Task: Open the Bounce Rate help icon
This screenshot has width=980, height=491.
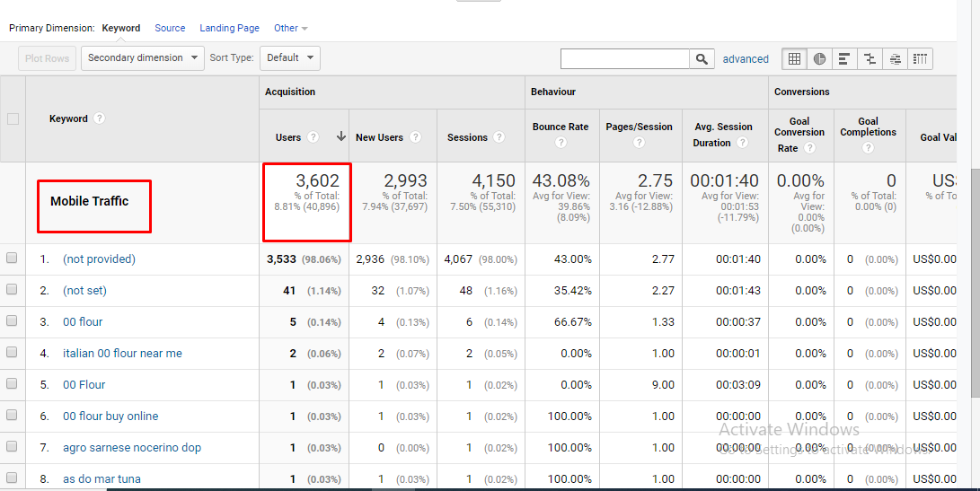Action: pyautogui.click(x=561, y=143)
